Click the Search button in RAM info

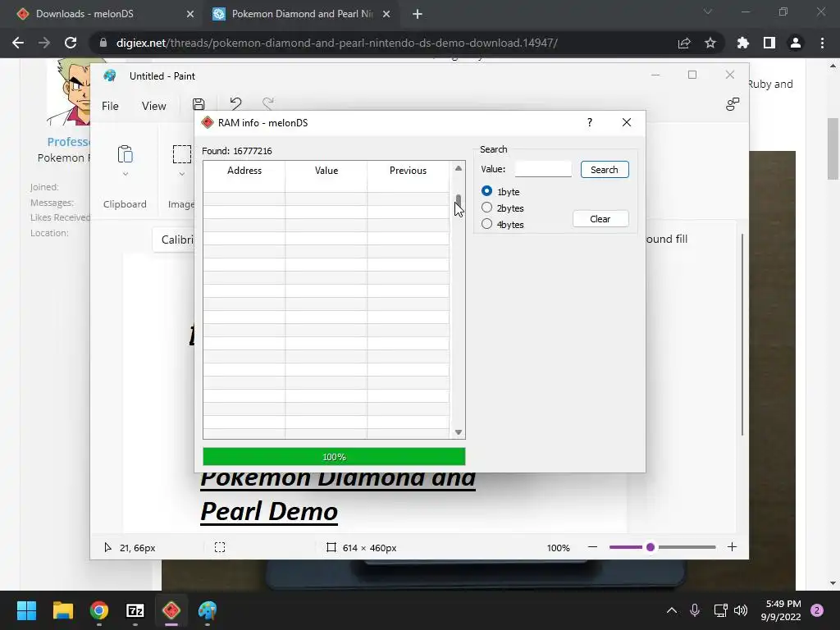pyautogui.click(x=605, y=169)
